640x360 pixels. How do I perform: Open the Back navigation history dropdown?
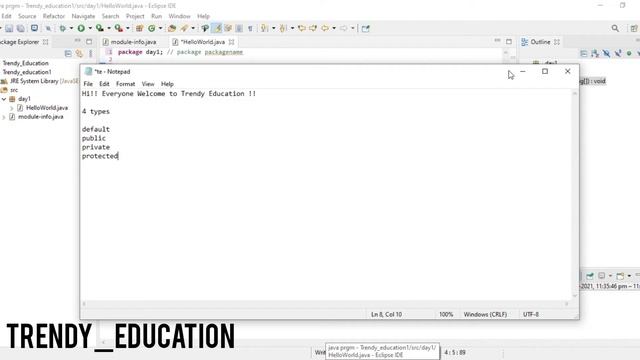tap(334, 28)
